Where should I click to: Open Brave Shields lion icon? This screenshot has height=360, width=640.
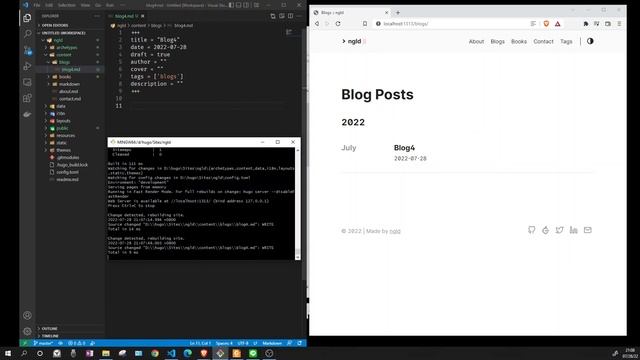546,24
